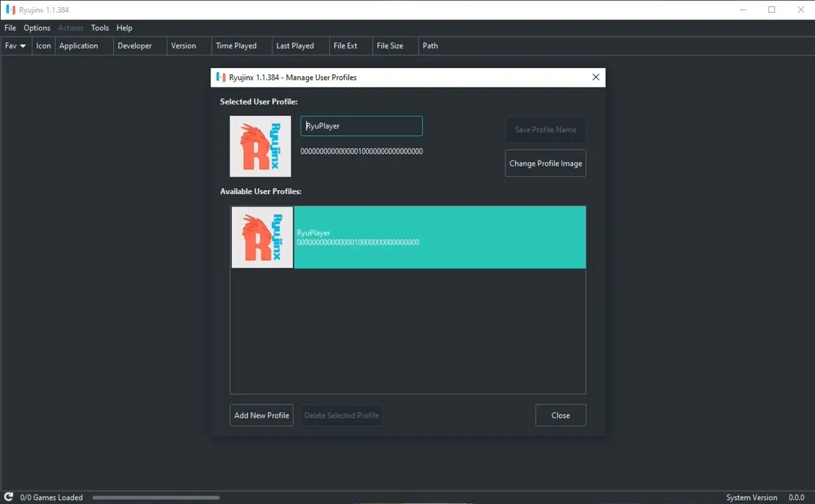Viewport: 815px width, 504px height.
Task: Click the loading progress bar in the status bar
Action: click(x=155, y=498)
